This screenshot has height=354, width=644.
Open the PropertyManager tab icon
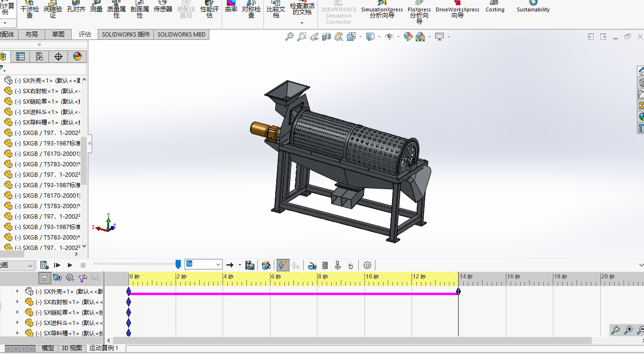click(x=20, y=57)
